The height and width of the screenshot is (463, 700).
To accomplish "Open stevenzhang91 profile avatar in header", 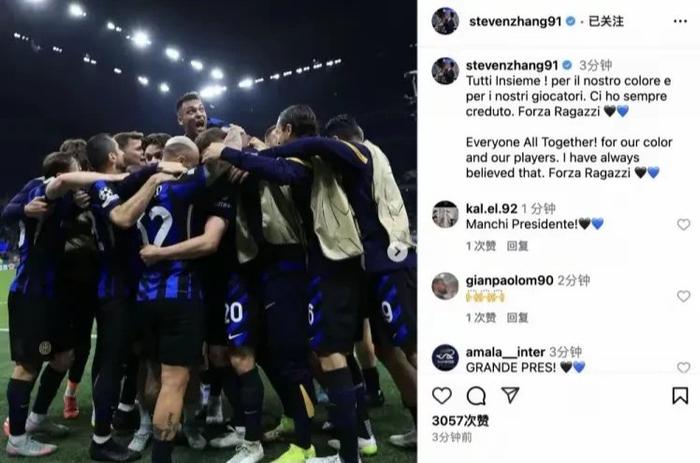I will (445, 21).
